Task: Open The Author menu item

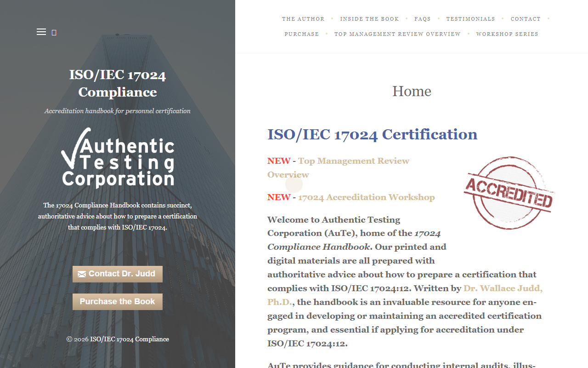Action: [303, 19]
